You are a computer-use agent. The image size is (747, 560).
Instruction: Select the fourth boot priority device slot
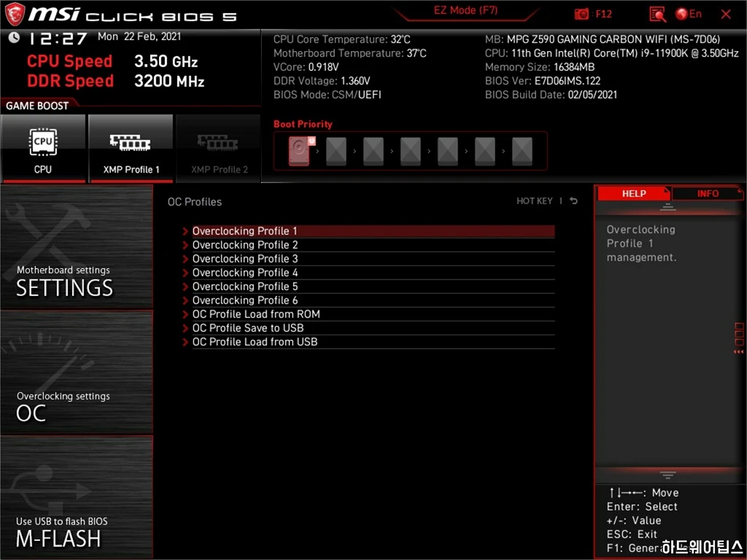click(411, 152)
